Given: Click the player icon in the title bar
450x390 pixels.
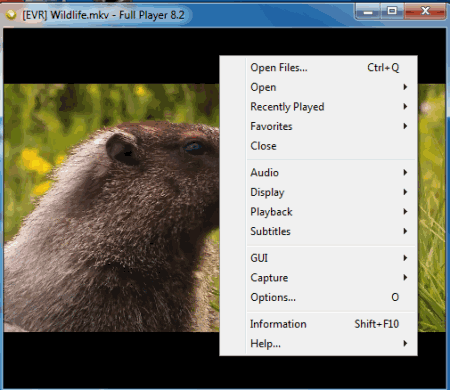Looking at the screenshot, I should (x=11, y=15).
